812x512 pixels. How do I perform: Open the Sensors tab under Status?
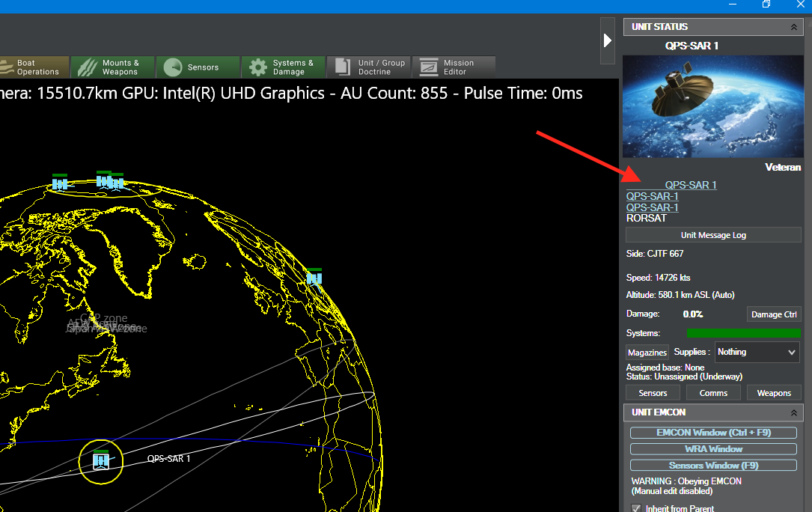[x=653, y=393]
